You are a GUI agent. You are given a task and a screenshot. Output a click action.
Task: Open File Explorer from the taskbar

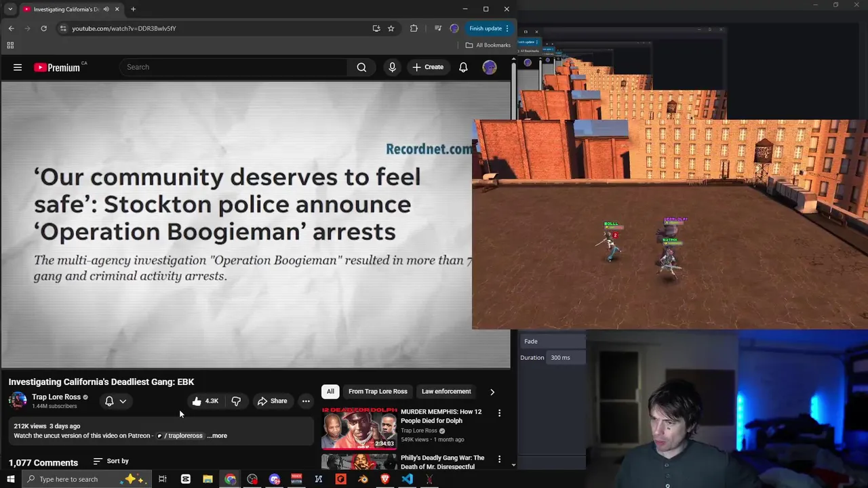pos(208,479)
